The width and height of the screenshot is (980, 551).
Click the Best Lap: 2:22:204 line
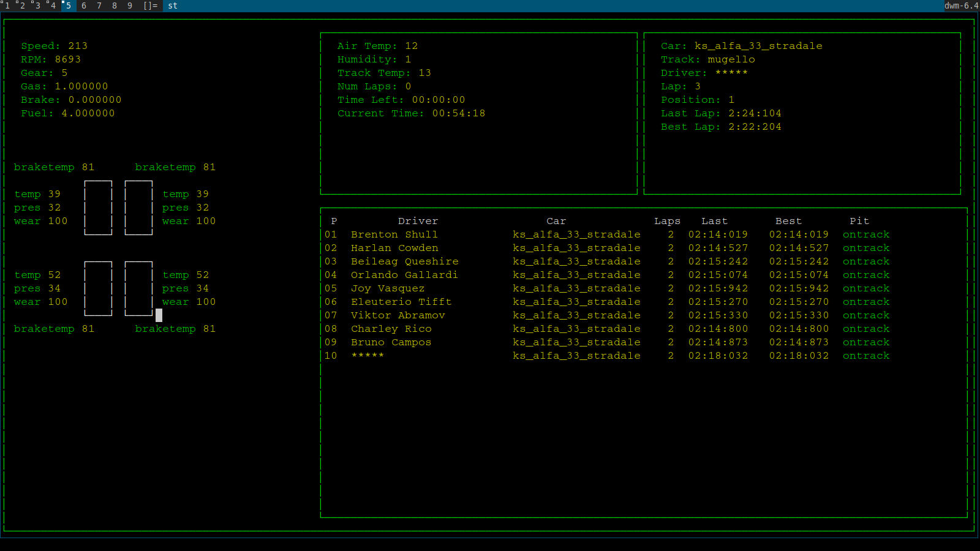click(x=721, y=127)
